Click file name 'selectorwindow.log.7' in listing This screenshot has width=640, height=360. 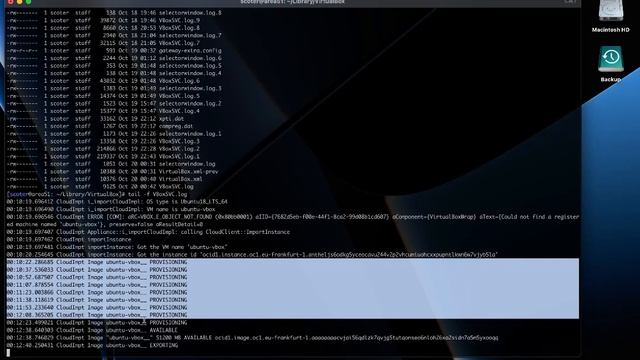coord(190,35)
